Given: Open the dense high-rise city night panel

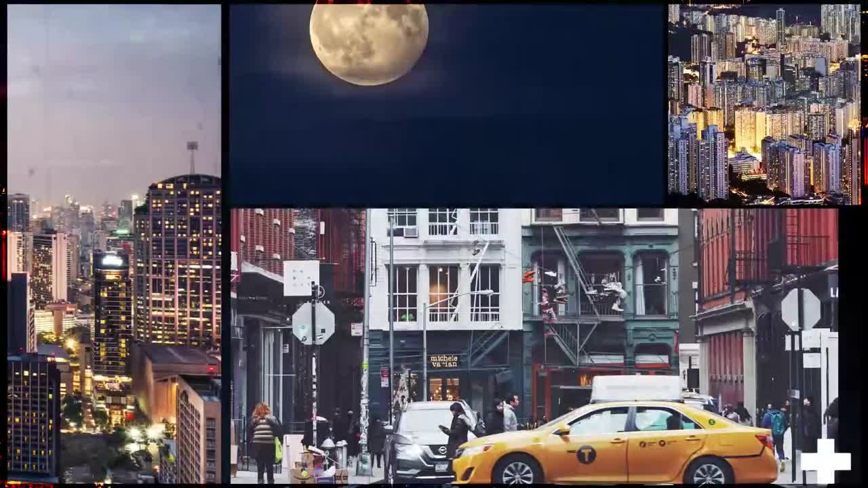Looking at the screenshot, I should (x=764, y=105).
